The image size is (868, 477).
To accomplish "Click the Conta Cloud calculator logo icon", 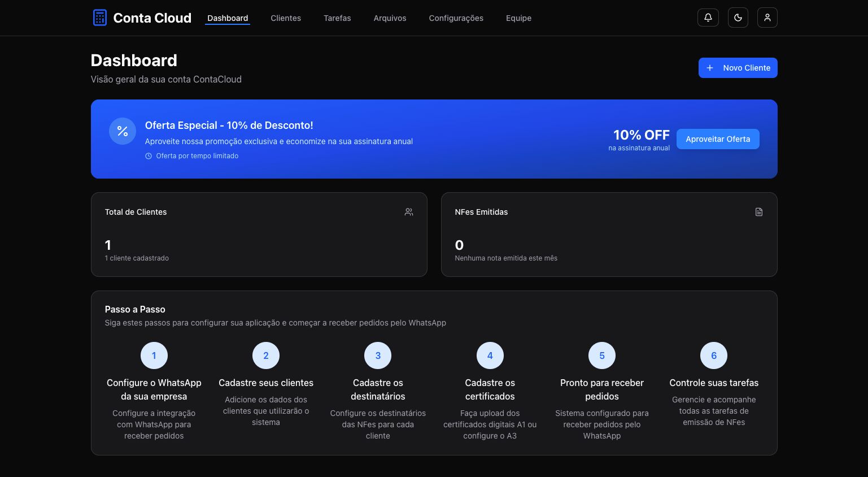I will click(x=99, y=18).
